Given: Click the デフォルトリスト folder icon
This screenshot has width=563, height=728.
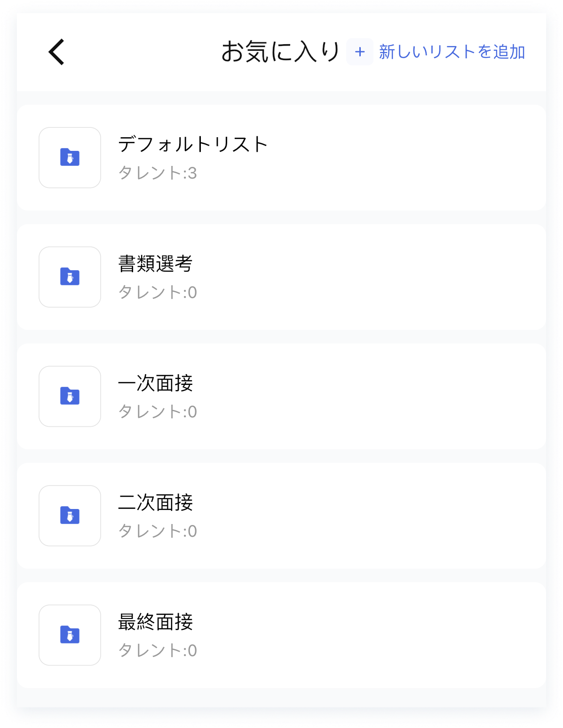Looking at the screenshot, I should [x=70, y=157].
